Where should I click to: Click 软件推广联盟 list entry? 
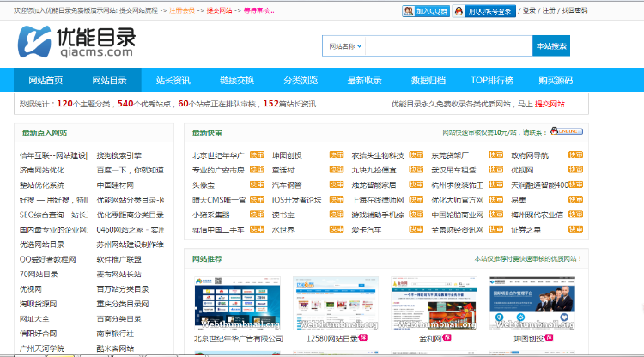(x=119, y=259)
